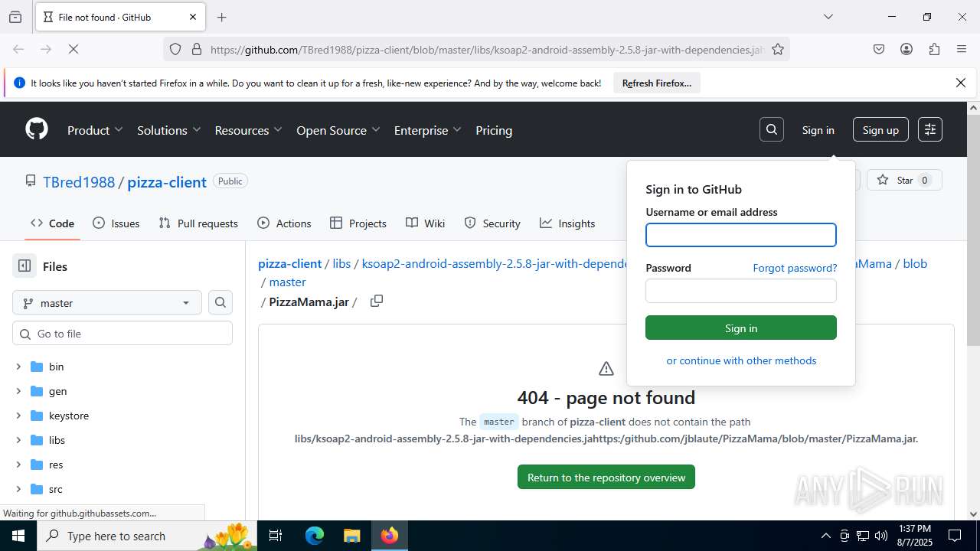Open the master branch selector dropdown
Image resolution: width=980 pixels, height=551 pixels.
pyautogui.click(x=107, y=303)
